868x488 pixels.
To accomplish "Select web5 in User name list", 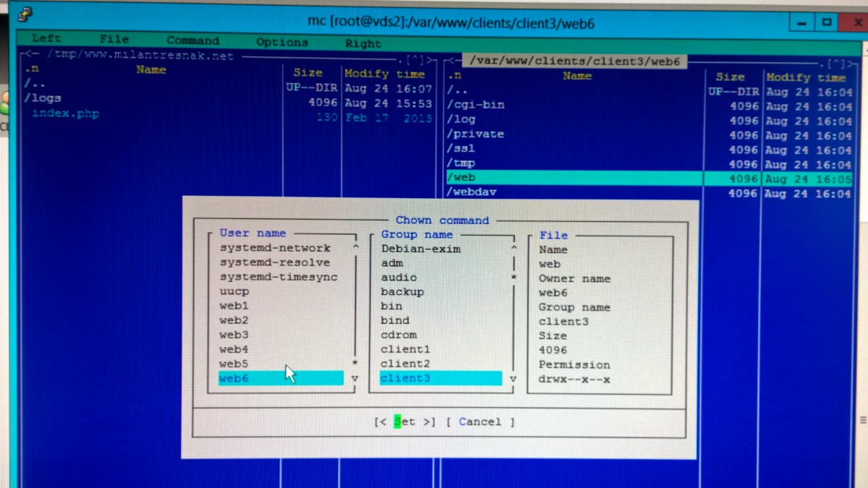I will tap(234, 364).
